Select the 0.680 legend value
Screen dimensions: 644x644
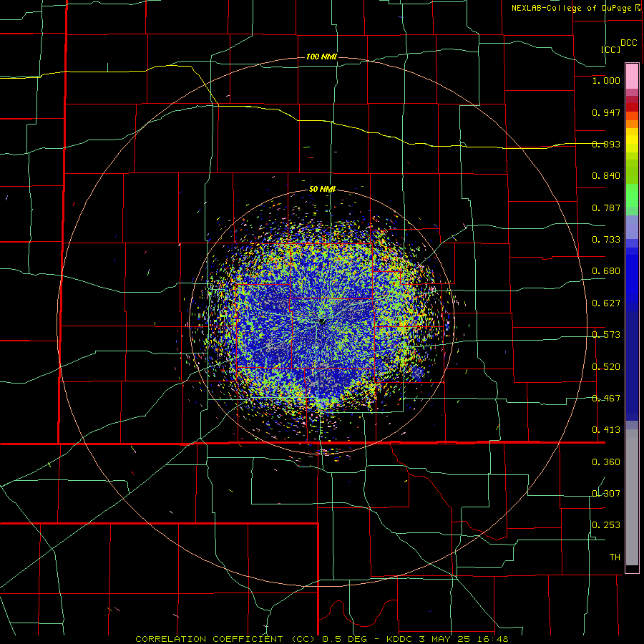pos(606,271)
